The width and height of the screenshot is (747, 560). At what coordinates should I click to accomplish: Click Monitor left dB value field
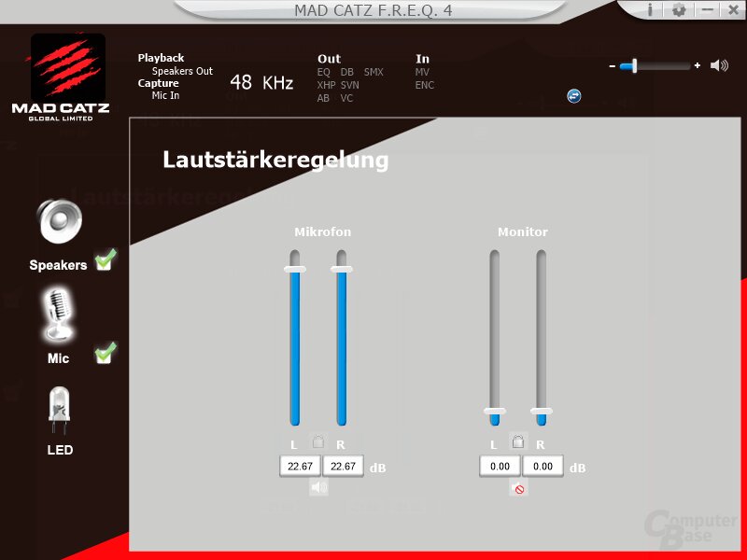point(500,466)
